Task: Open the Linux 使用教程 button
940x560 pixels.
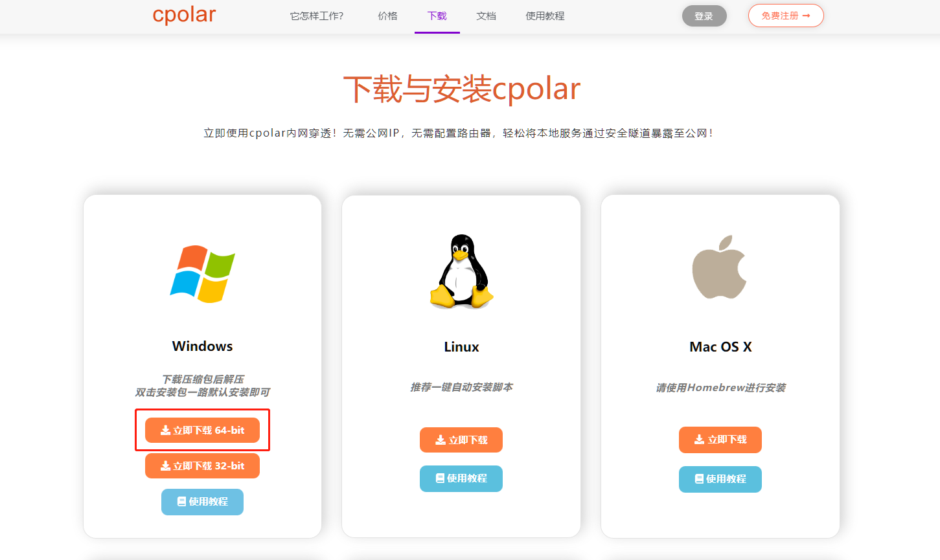Action: click(x=461, y=478)
